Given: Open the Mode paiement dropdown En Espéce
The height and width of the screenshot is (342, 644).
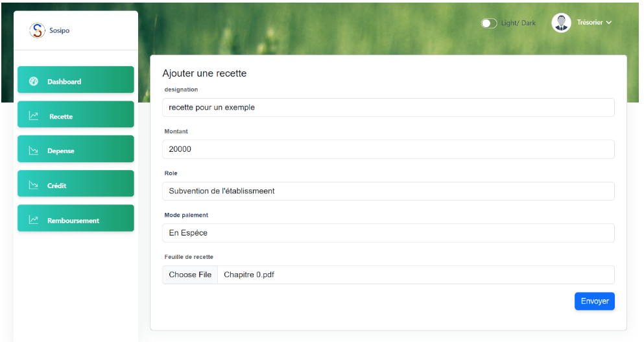Looking at the screenshot, I should click(388, 233).
